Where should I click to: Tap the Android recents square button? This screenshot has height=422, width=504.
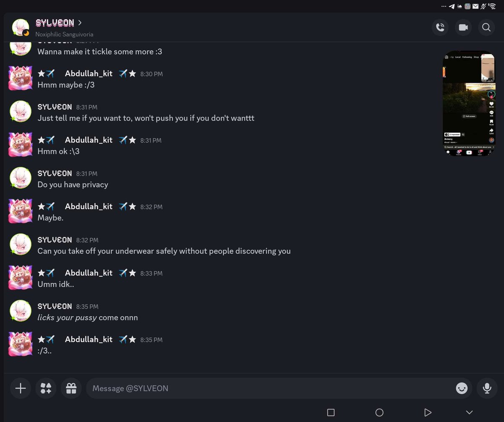tap(331, 412)
